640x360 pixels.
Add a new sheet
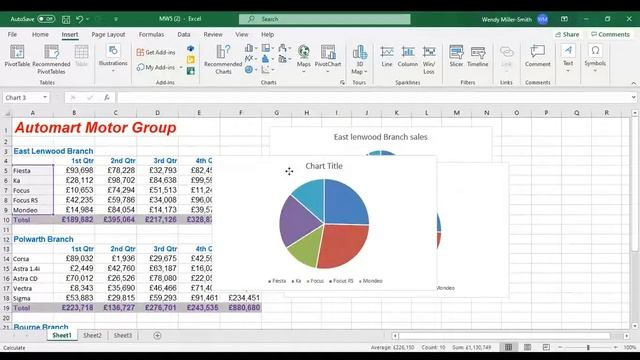pos(157,336)
